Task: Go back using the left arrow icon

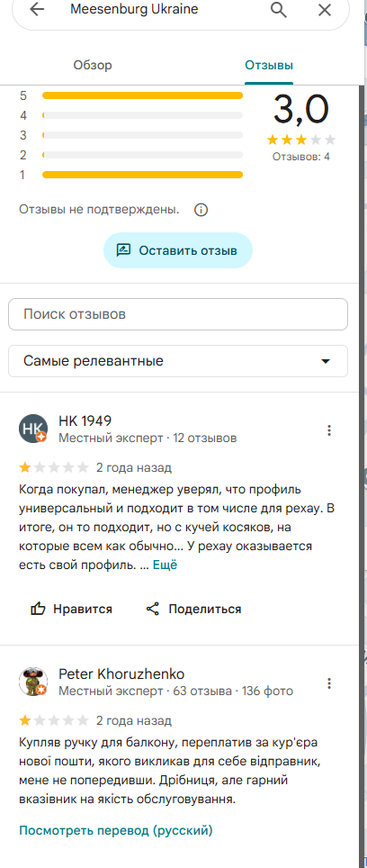Action: point(37,9)
